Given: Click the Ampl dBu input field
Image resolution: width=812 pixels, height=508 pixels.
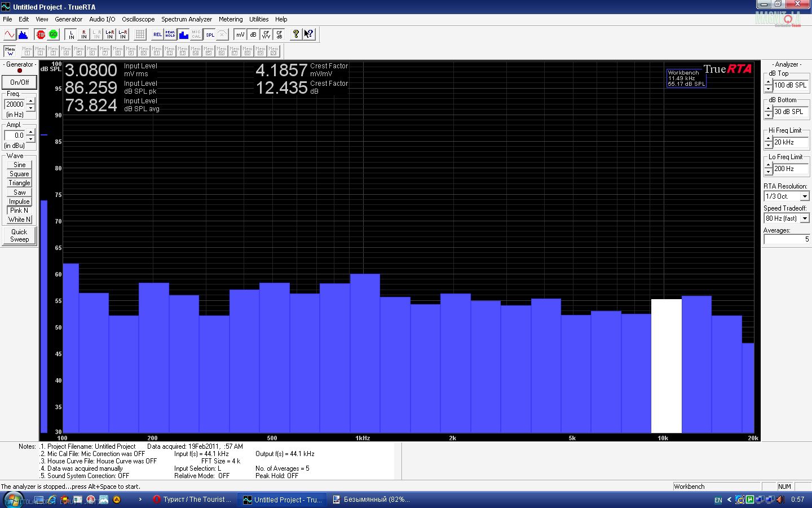Looking at the screenshot, I should pos(15,135).
